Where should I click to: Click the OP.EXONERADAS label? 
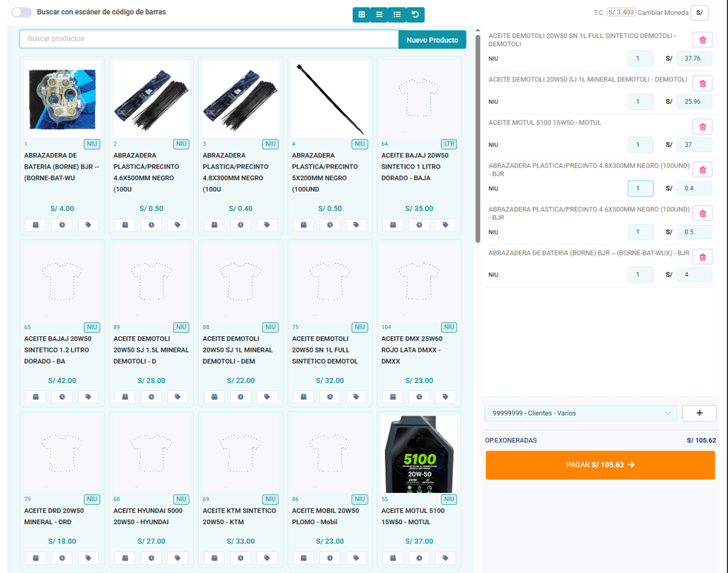click(x=511, y=440)
